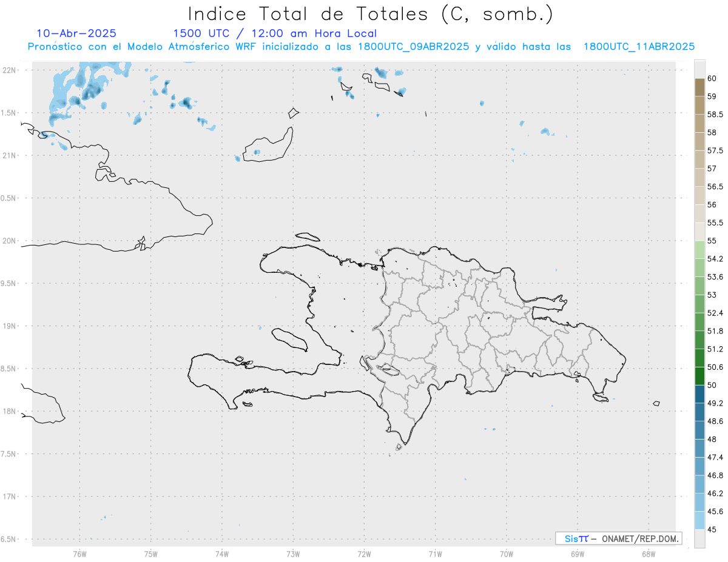Click the green legend band between 52.4 and 53
Image resolution: width=728 pixels, height=562 pixels.
(699, 304)
